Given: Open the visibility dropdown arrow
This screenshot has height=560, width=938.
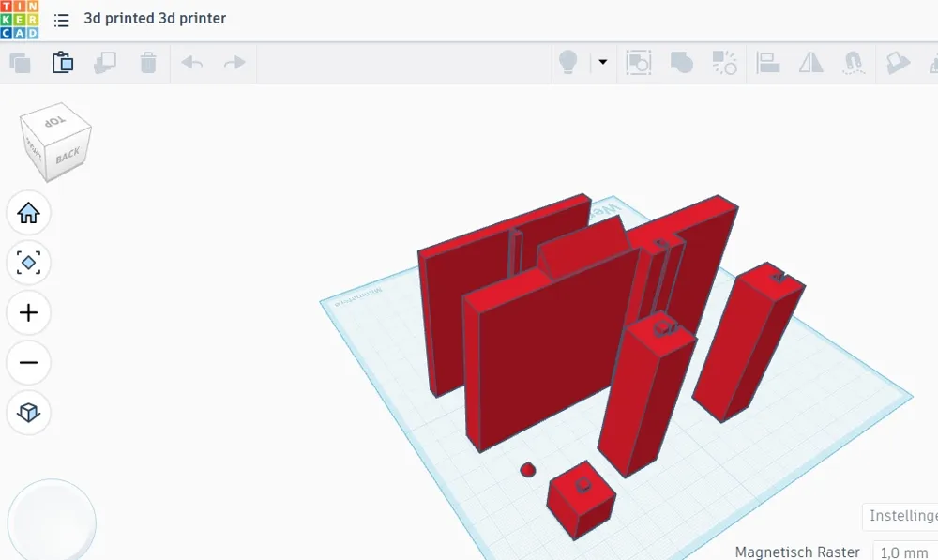Looking at the screenshot, I should coord(603,62).
